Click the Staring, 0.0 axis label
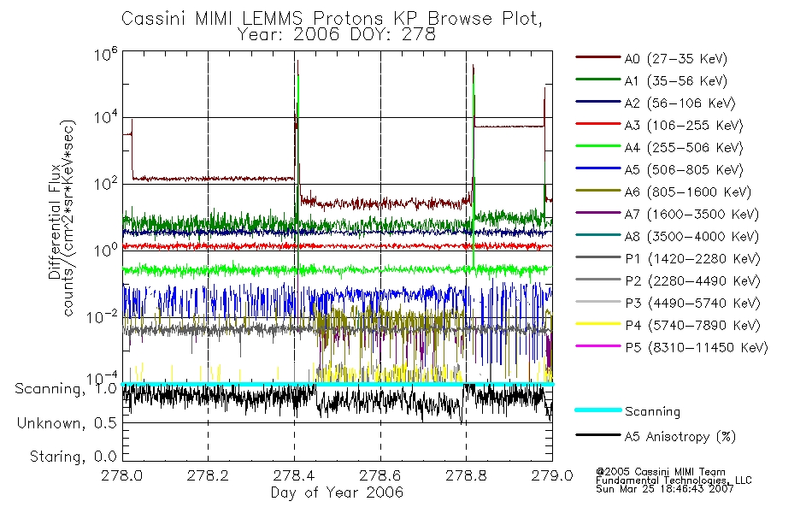The image size is (812, 513). pyautogui.click(x=73, y=457)
